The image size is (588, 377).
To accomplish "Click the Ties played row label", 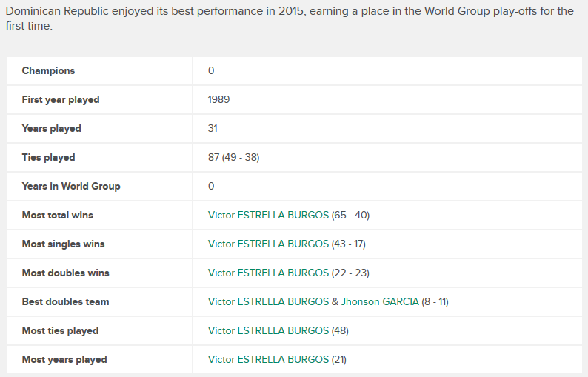I will pos(48,157).
